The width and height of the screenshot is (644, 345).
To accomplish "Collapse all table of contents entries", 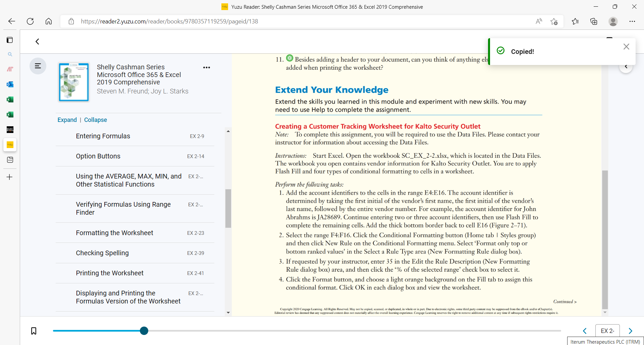I will click(x=96, y=120).
